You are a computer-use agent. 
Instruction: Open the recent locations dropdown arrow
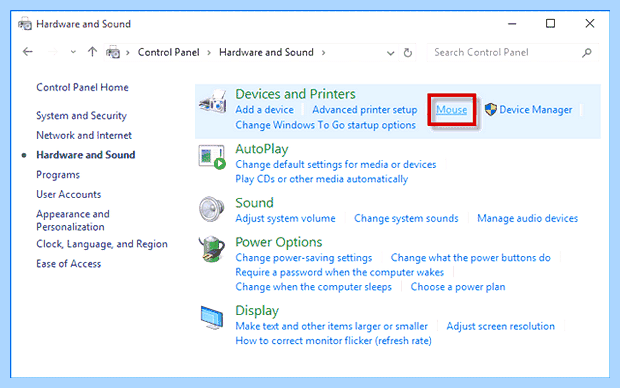[x=73, y=52]
